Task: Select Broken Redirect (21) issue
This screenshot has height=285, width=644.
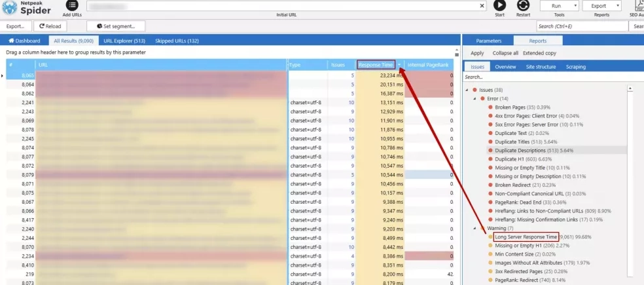Action: pyautogui.click(x=524, y=185)
